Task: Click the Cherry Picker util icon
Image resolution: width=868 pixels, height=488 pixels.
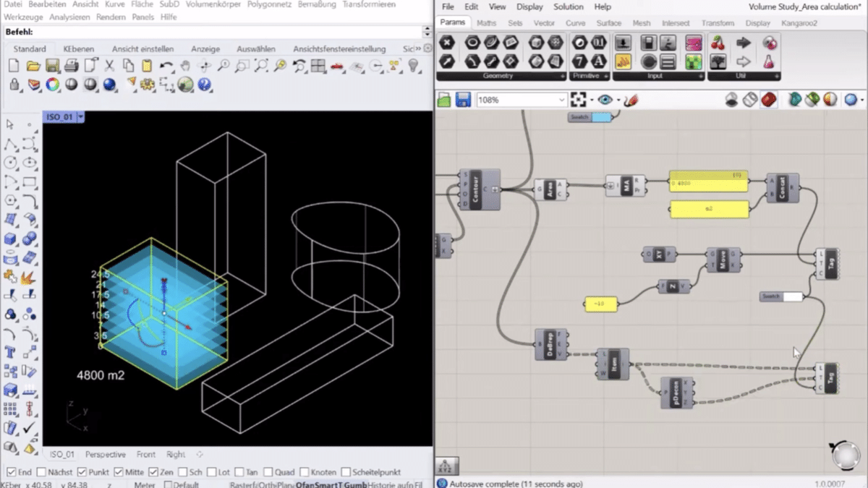Action: [718, 43]
